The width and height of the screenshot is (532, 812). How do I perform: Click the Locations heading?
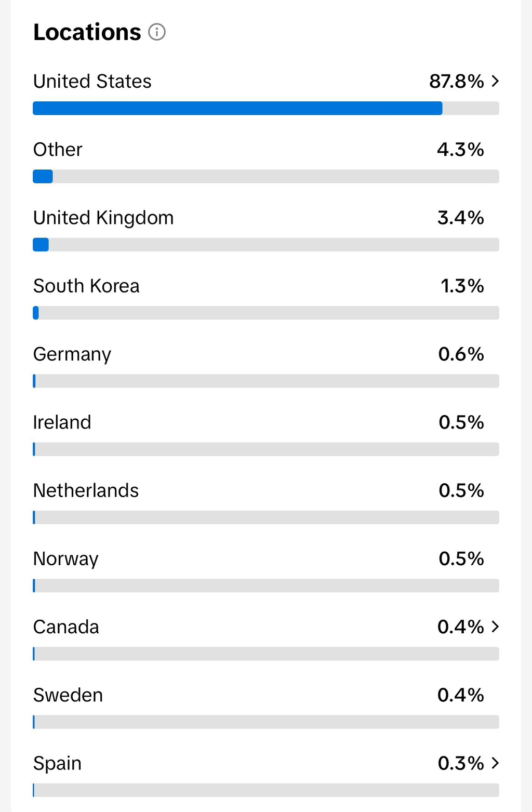[x=87, y=32]
